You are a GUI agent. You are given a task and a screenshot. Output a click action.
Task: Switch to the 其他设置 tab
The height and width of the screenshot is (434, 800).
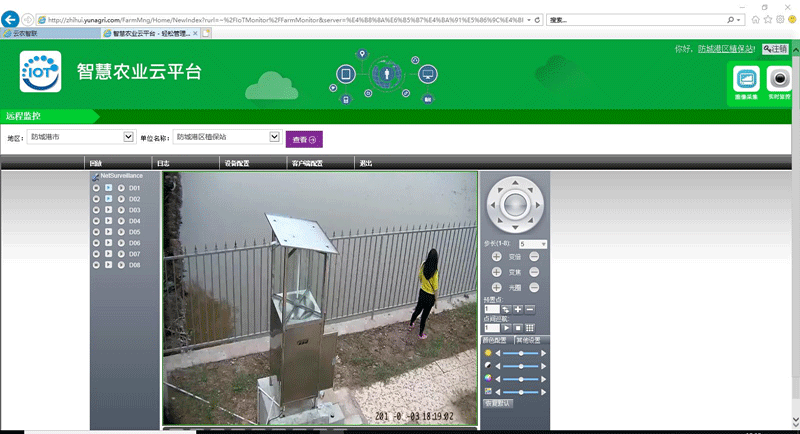(x=528, y=340)
